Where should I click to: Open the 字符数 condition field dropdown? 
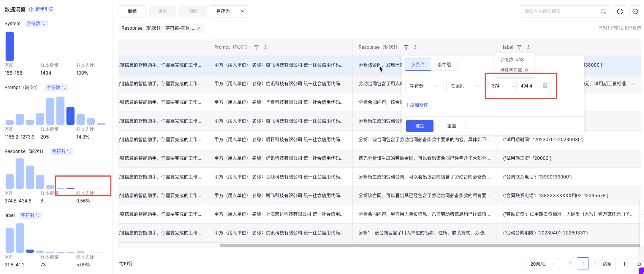tap(424, 86)
